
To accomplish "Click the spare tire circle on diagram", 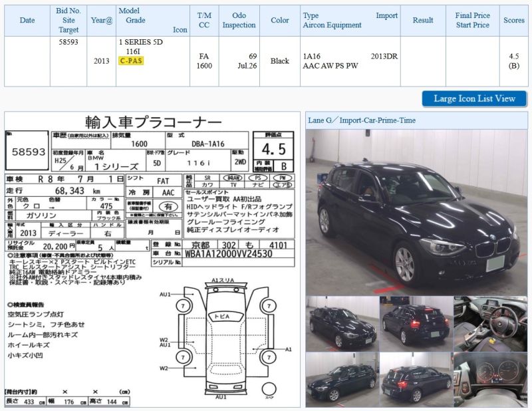I will (x=269, y=389).
